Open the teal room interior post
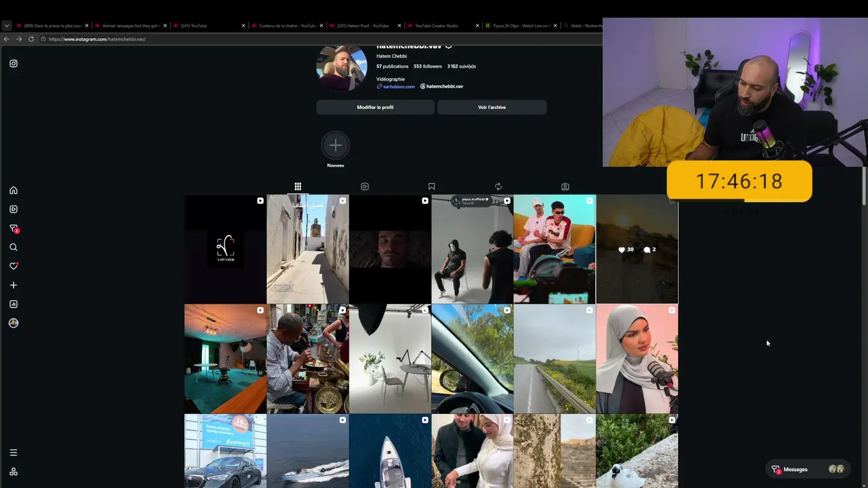 225,359
